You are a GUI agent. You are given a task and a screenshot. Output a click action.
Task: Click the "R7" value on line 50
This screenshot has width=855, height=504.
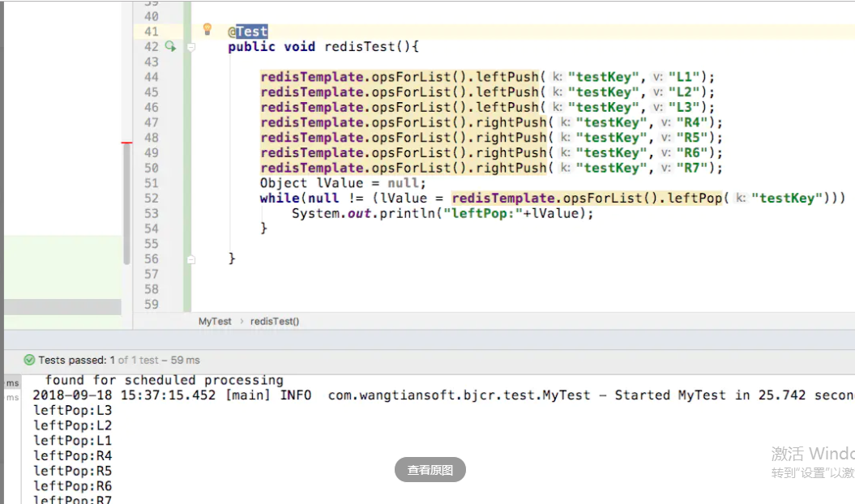tap(692, 168)
